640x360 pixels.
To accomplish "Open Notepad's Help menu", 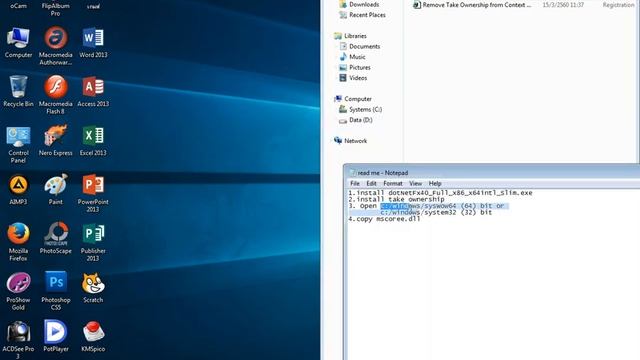I will pyautogui.click(x=435, y=184).
